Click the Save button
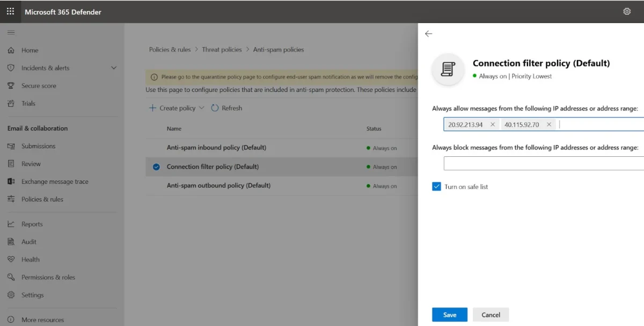This screenshot has height=326, width=644. click(449, 315)
